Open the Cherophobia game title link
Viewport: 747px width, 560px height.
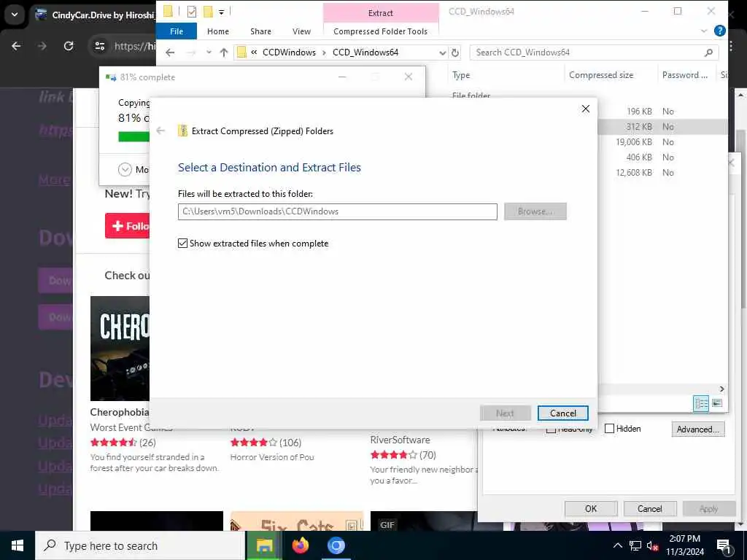pyautogui.click(x=120, y=412)
